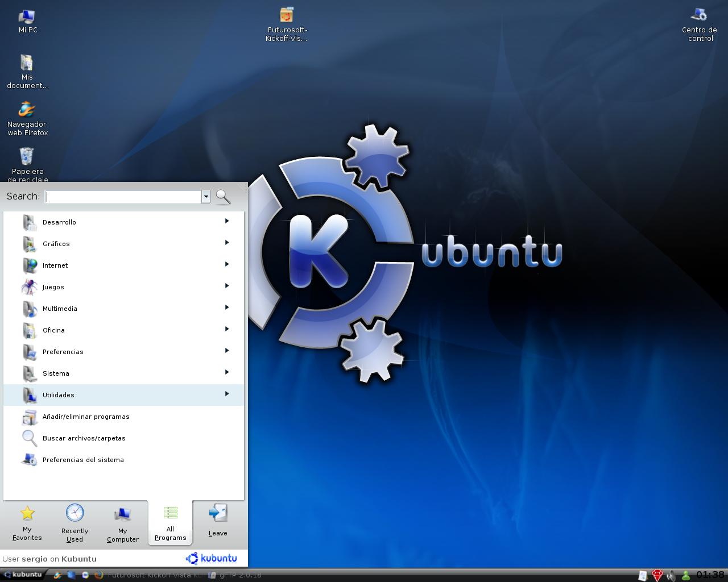The image size is (728, 582).
Task: Select the Utilidades menu entry text
Action: [x=59, y=395]
